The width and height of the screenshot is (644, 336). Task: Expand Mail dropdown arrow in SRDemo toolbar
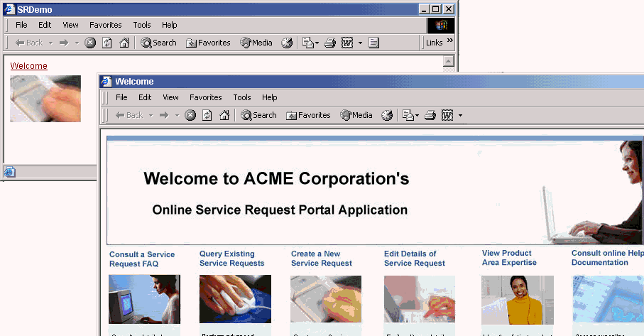(317, 43)
